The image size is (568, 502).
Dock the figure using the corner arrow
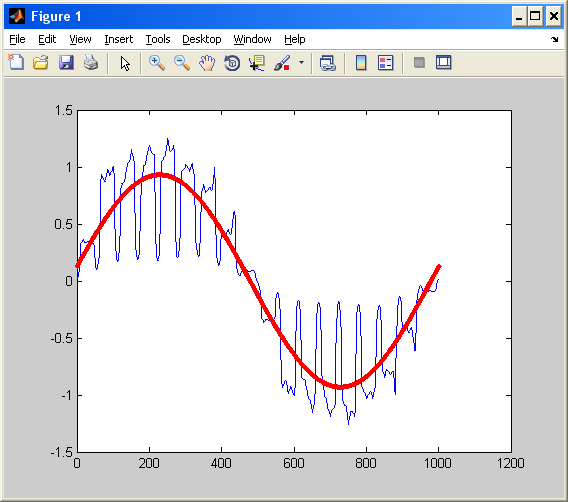[555, 39]
